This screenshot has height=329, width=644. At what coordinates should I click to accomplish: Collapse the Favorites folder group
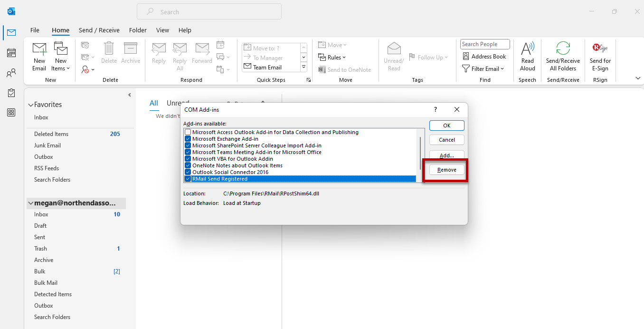(31, 105)
